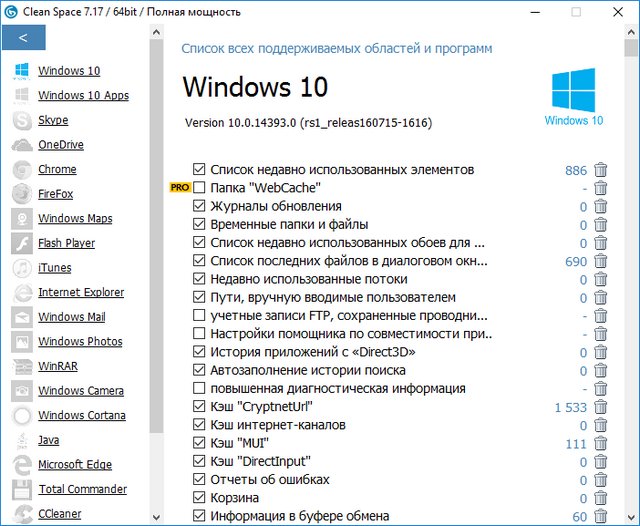This screenshot has height=526, width=640.
Task: Click the WinRAR sidebar icon
Action: 22,366
